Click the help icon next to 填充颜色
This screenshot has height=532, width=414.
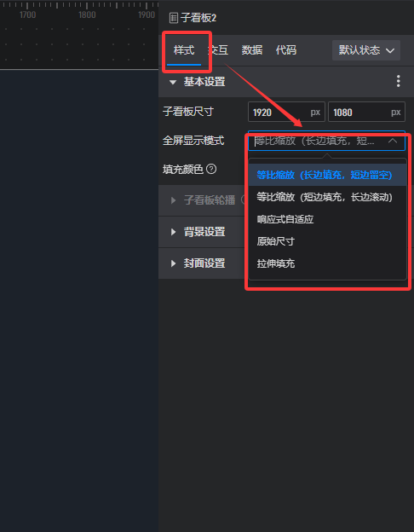(211, 169)
